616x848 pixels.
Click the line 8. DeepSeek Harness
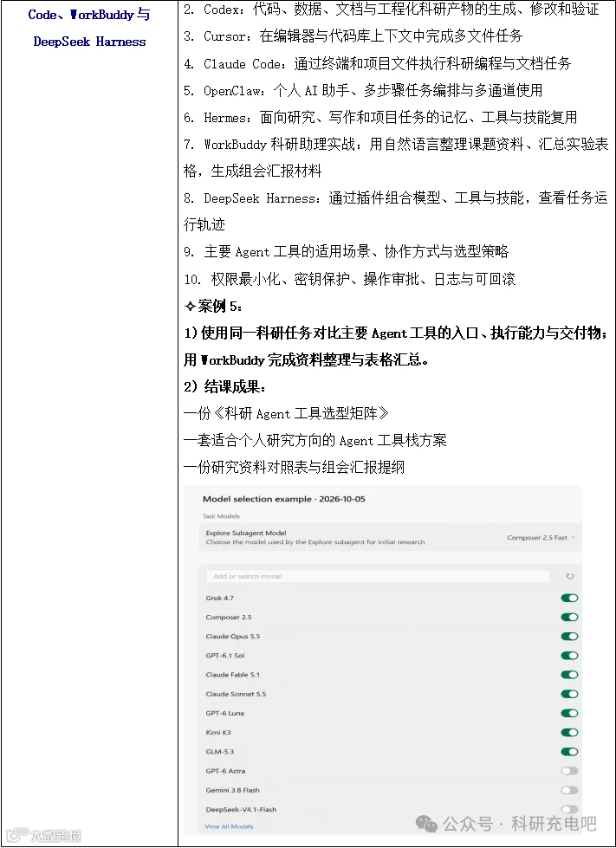click(396, 211)
